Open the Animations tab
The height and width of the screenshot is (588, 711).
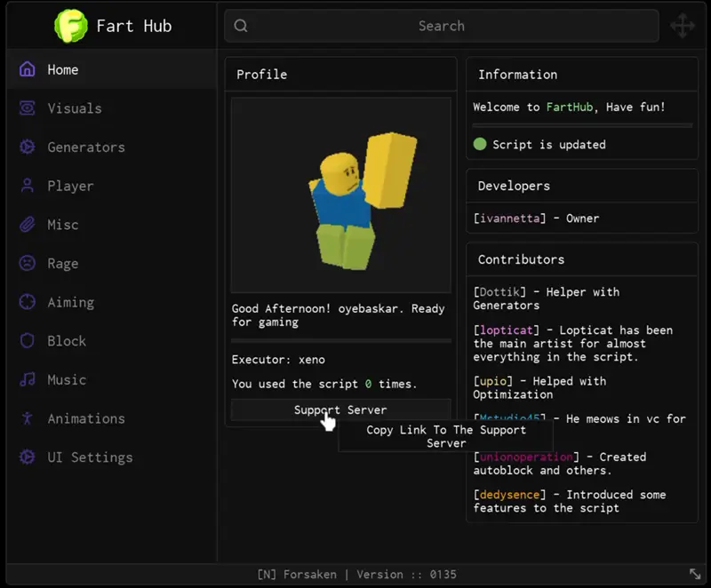[x=112, y=418]
